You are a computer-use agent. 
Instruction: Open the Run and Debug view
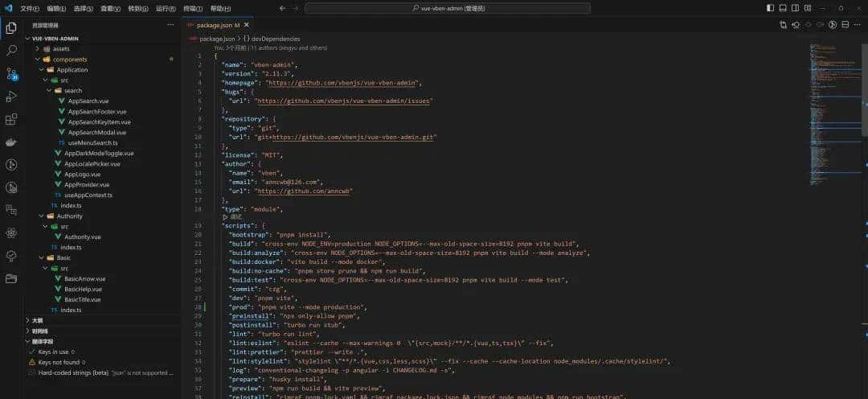click(x=11, y=97)
